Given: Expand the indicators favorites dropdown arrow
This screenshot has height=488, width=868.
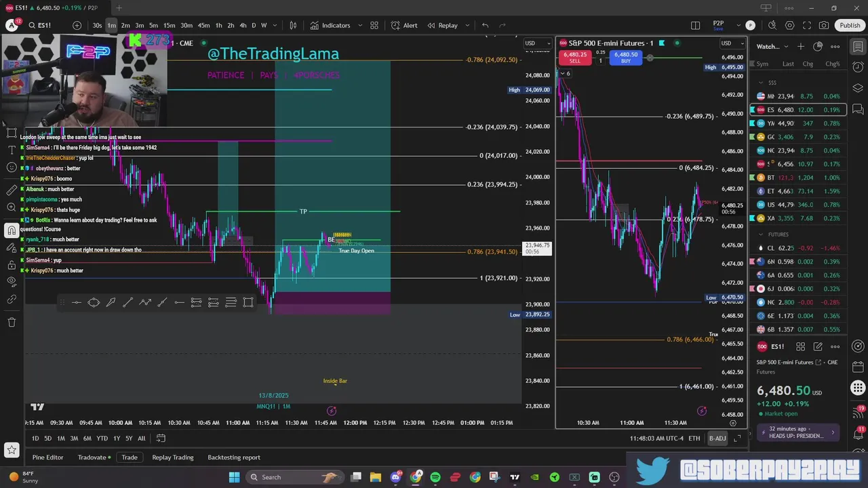Looking at the screenshot, I should tap(359, 25).
